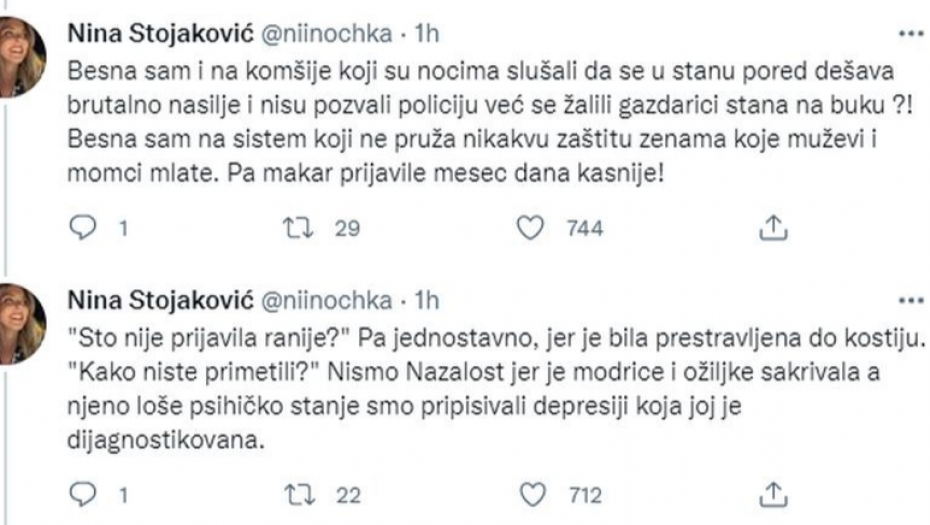Retweet the tweet with 22 retweets
Viewport: 930px width, 525px height.
[298, 494]
